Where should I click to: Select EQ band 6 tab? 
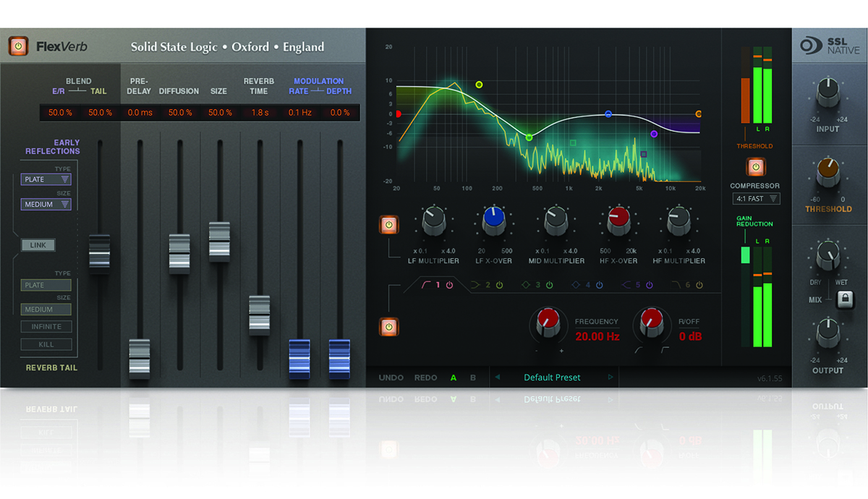[686, 285]
